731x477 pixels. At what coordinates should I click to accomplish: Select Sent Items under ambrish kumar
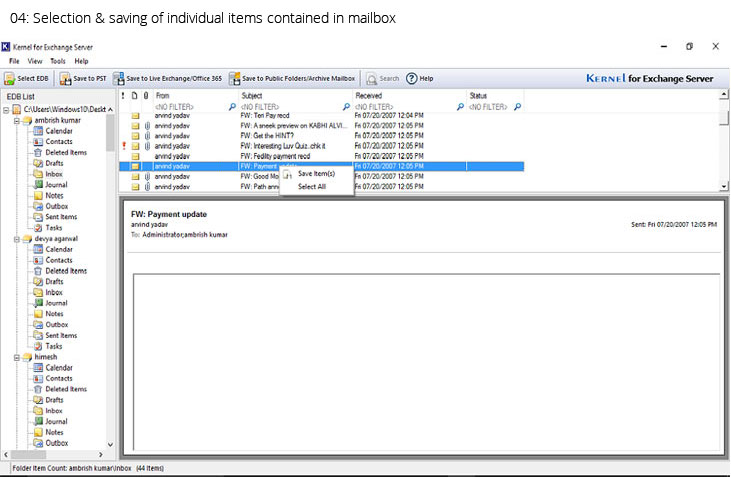(x=61, y=217)
